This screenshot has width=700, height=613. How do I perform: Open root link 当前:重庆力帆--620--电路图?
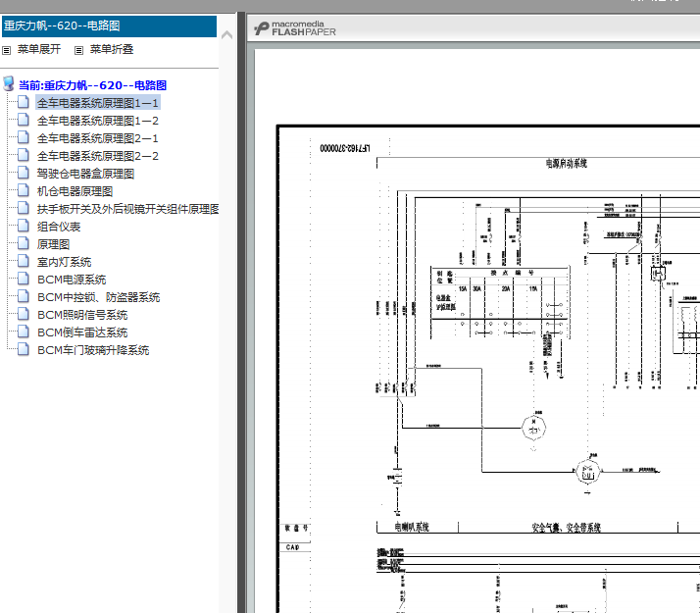click(x=92, y=85)
